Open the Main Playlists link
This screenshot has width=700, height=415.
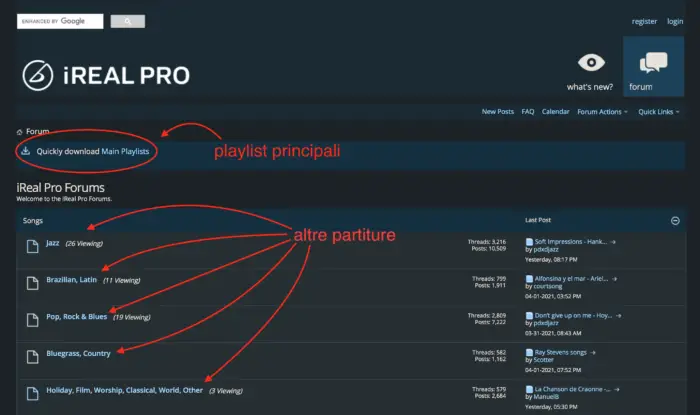(125, 151)
